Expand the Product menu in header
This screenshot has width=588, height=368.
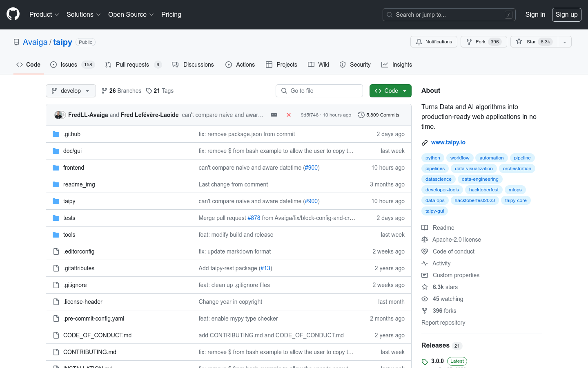pyautogui.click(x=44, y=14)
